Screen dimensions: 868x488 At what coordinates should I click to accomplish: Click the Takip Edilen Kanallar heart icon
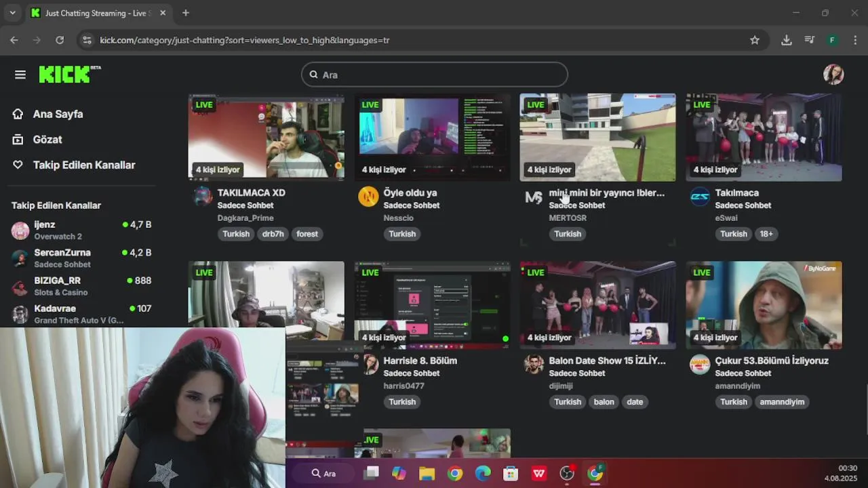coord(18,165)
